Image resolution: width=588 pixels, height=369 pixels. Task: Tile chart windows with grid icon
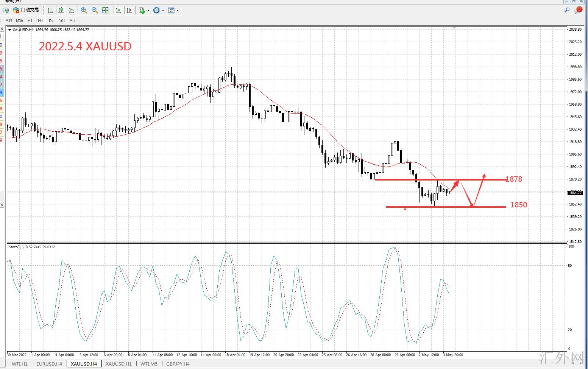point(105,10)
